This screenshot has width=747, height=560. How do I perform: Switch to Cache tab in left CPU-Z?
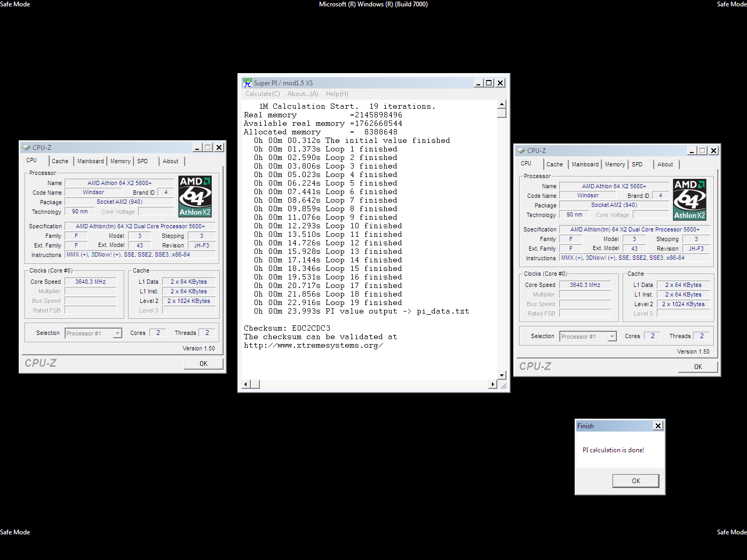(60, 161)
